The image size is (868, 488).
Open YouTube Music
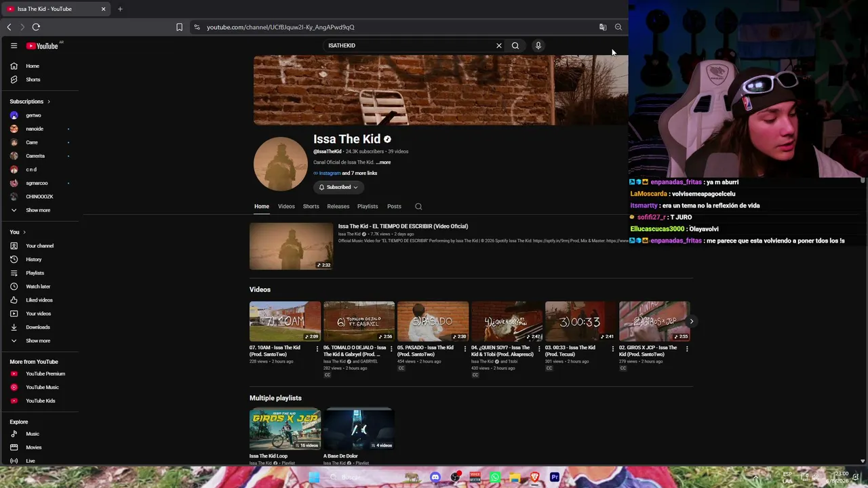click(41, 387)
